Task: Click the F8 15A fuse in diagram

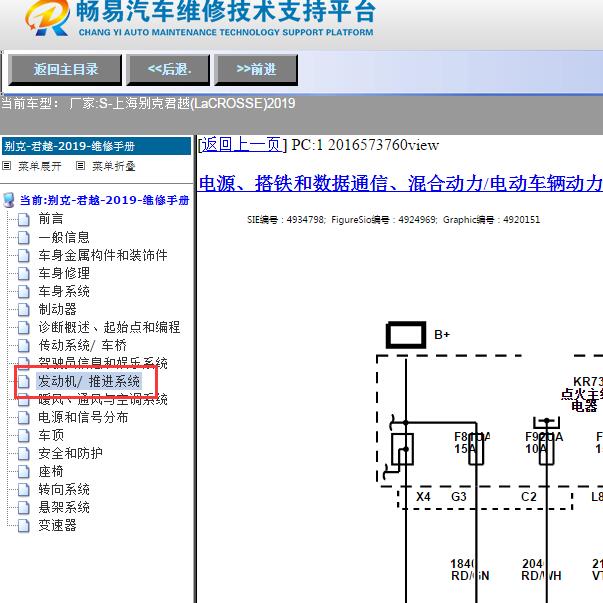Action: coord(476,449)
